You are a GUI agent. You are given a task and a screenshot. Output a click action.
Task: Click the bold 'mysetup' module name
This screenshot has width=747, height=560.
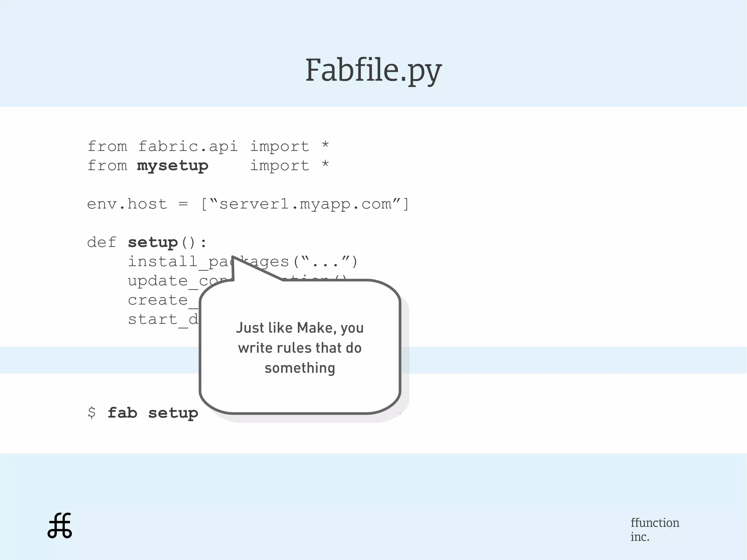tap(173, 166)
